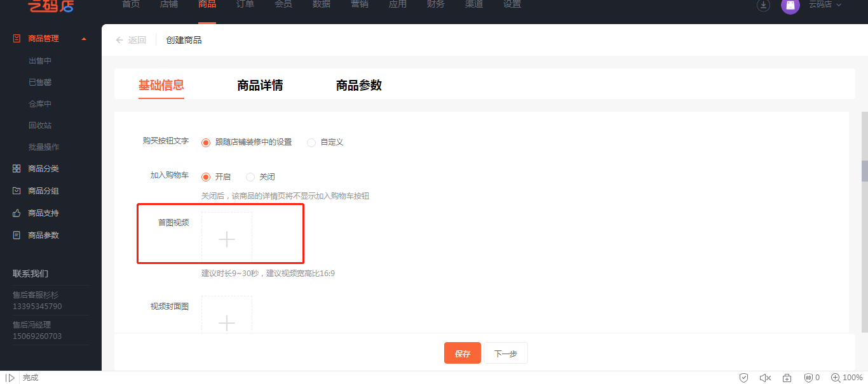Go to 应用 in top navigation

(398, 4)
